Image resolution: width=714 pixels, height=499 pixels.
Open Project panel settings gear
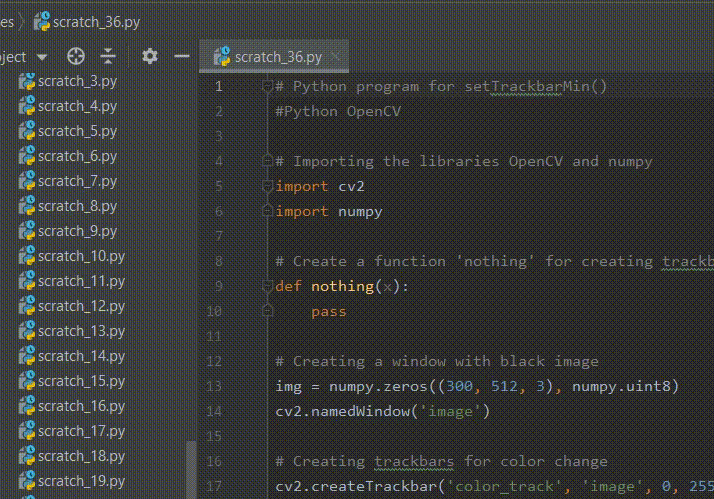click(x=150, y=56)
